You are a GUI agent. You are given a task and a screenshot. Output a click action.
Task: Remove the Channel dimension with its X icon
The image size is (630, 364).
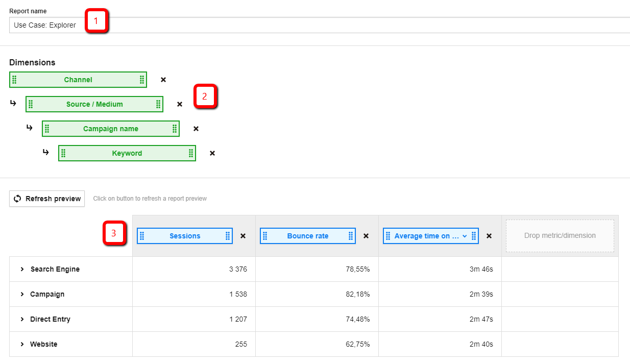(x=163, y=80)
